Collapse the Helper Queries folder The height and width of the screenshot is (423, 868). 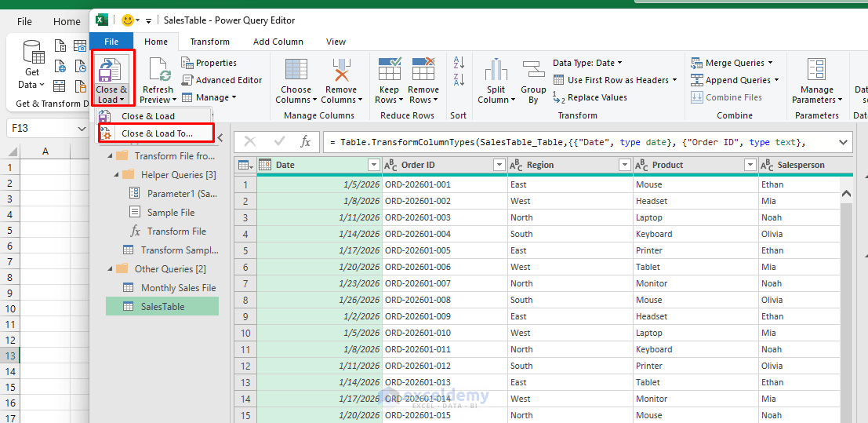coord(117,175)
